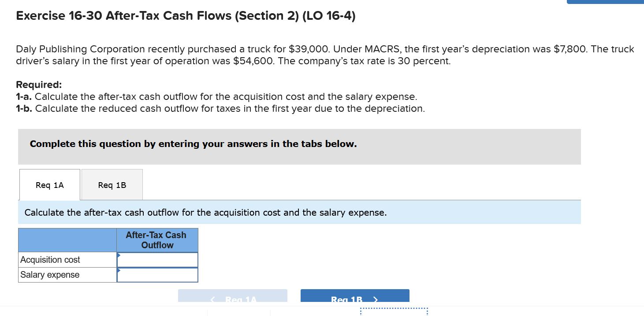Switch to the Req 1B tab
Viewport: 644px width, 316px height.
point(112,184)
